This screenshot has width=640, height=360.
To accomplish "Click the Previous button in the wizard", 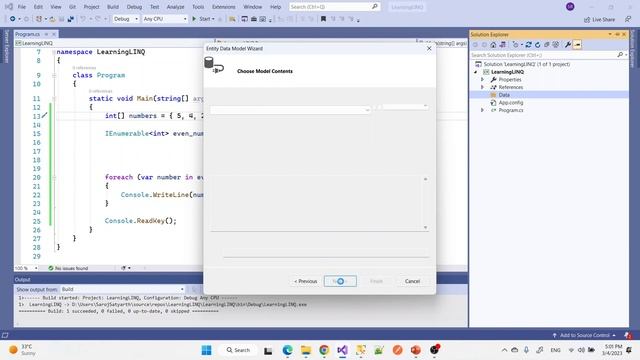I will 306,281.
